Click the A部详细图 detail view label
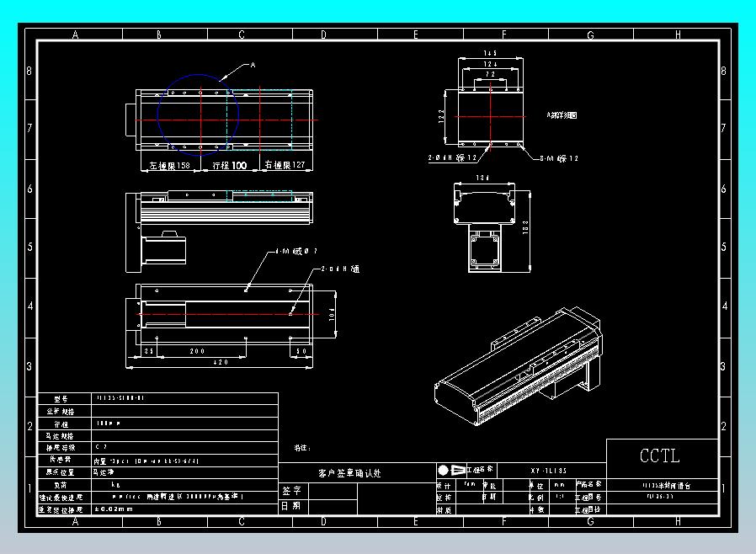This screenshot has width=756, height=554. tap(562, 115)
